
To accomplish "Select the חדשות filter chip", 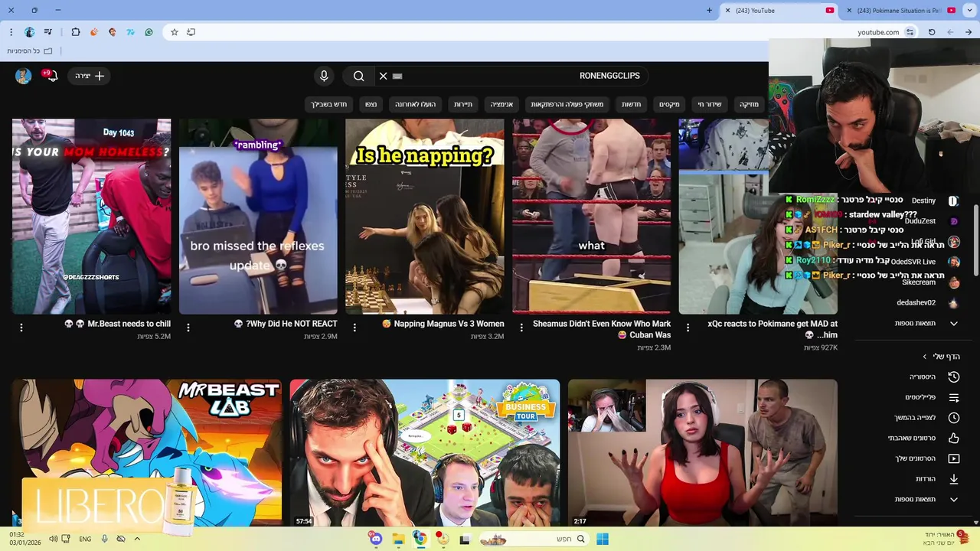I will pyautogui.click(x=631, y=104).
